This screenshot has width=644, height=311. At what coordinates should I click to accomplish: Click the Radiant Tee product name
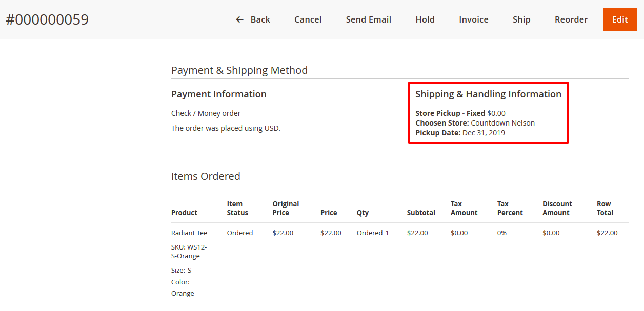tap(189, 233)
